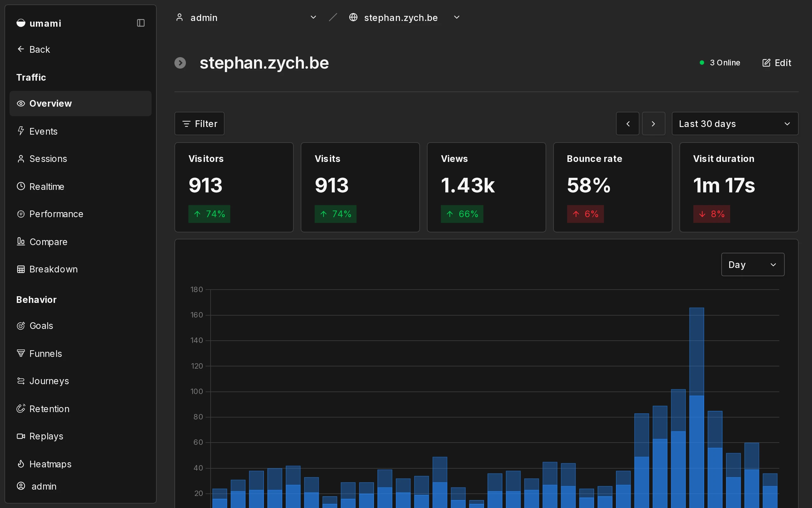Select the Visits metric card
Screen dimensions: 812x508
coord(360,187)
